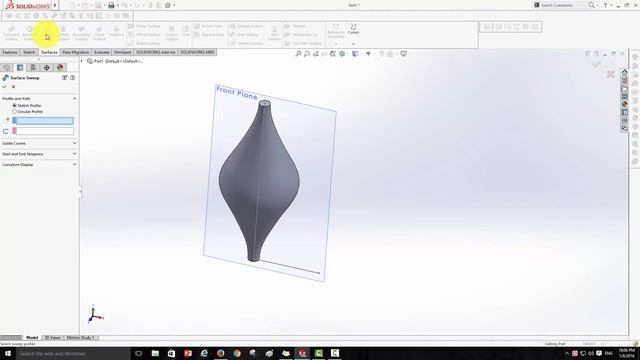Viewport: 640px width, 360px height.
Task: Switch to the Data Migration tab
Action: click(x=76, y=52)
